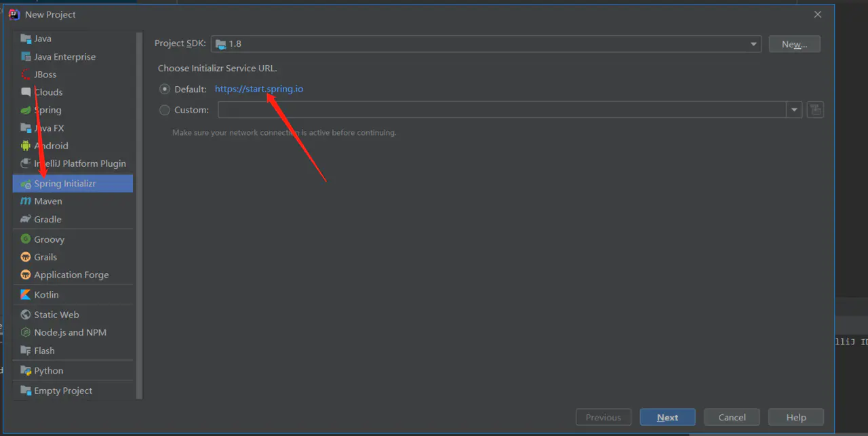Select the Kotlin project icon
The width and height of the screenshot is (868, 436).
26,295
